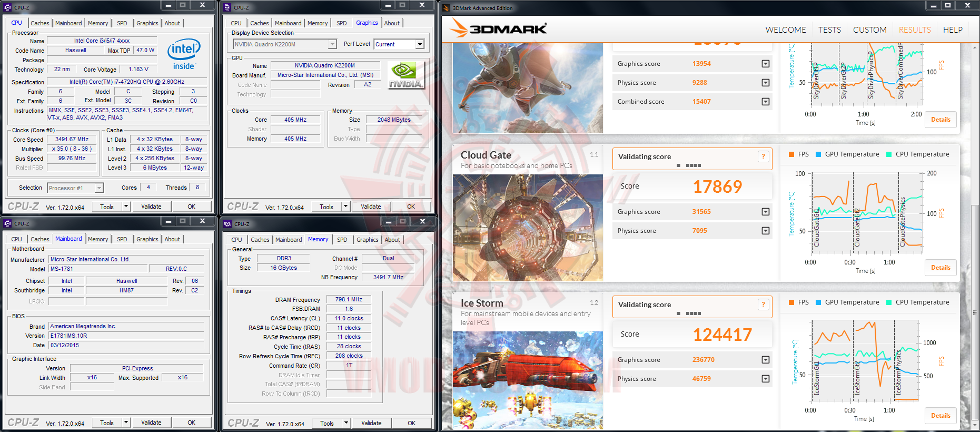Expand the Ice Storm Graphics score 236770 row
The image size is (980, 432).
click(766, 360)
